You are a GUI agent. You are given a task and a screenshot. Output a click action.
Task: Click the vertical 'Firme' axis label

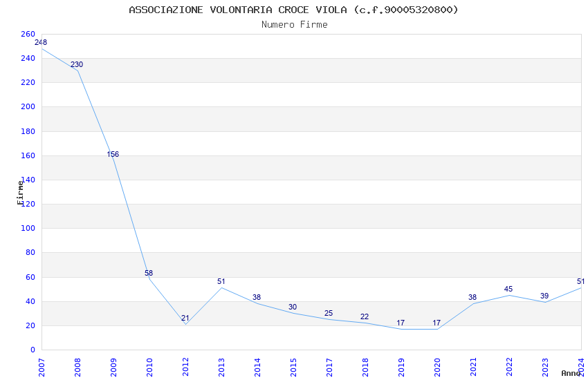coord(20,193)
